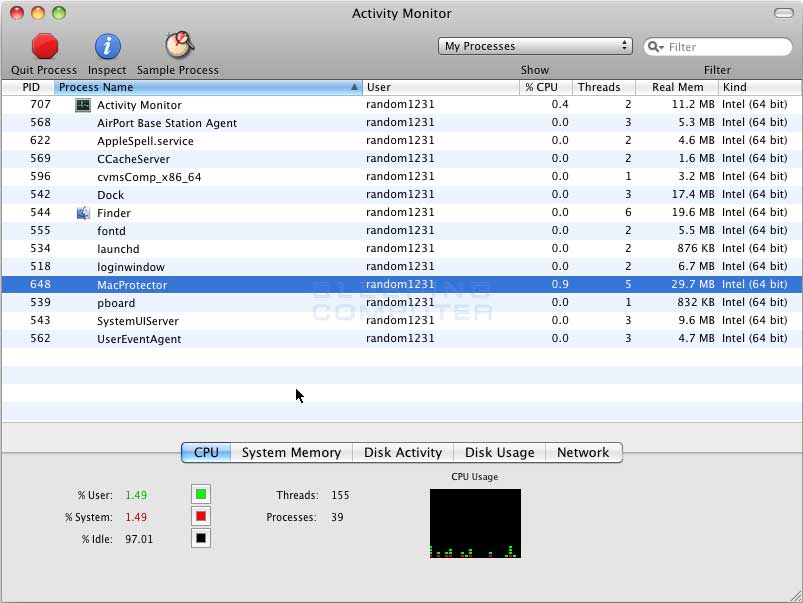The image size is (803, 603).
Task: Click the % Idle value 97.01
Action: [x=139, y=539]
